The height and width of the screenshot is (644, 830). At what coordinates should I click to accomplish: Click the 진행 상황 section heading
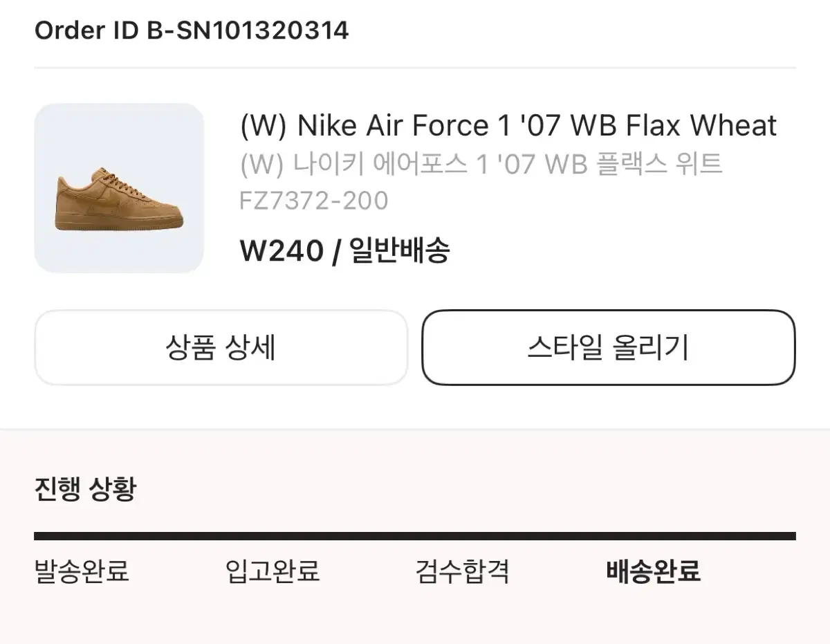[x=86, y=489]
